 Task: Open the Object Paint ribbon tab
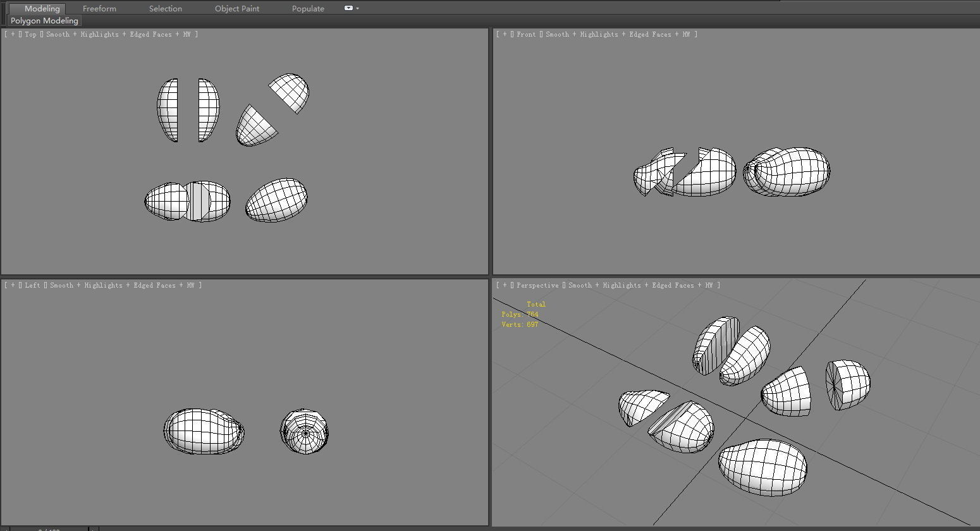coord(237,8)
